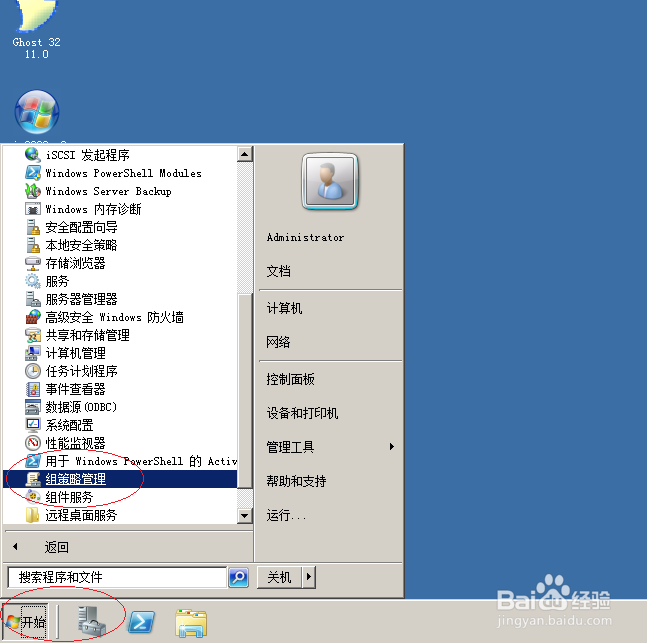Open Windows 内存诊断 icon
Viewport: 647px width, 643px height.
tap(33, 209)
